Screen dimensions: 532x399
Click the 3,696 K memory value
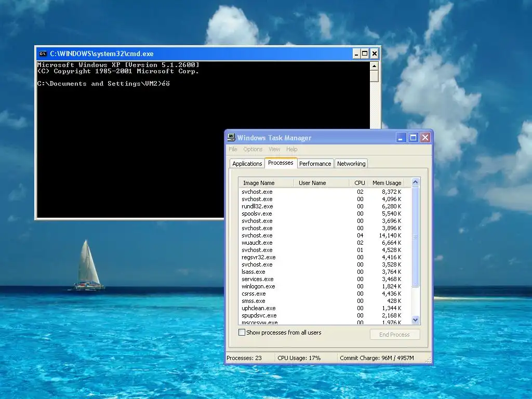click(x=392, y=221)
